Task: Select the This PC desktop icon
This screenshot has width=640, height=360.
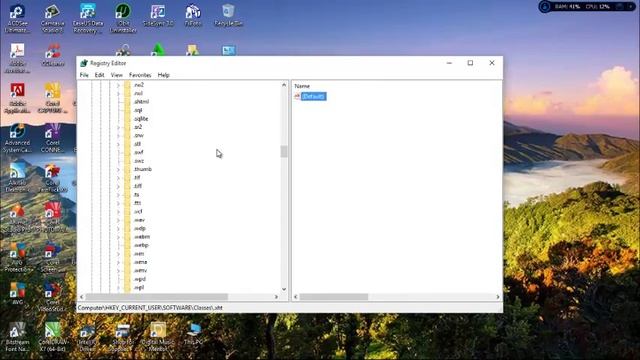Action: (x=193, y=334)
